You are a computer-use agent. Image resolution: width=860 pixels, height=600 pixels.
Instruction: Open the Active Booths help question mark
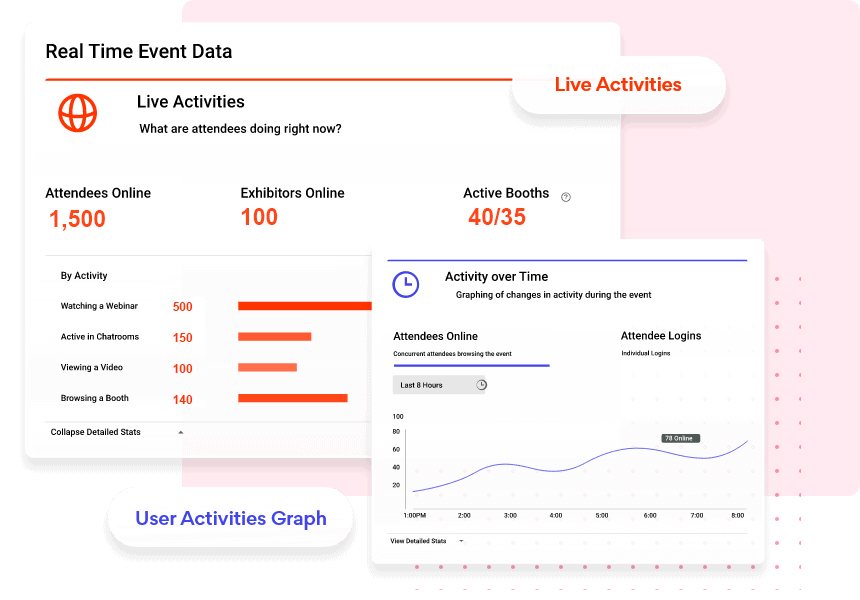click(566, 197)
